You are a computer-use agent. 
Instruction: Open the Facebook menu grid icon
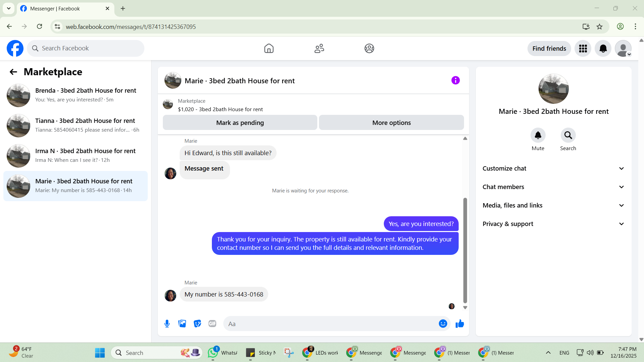click(x=583, y=49)
